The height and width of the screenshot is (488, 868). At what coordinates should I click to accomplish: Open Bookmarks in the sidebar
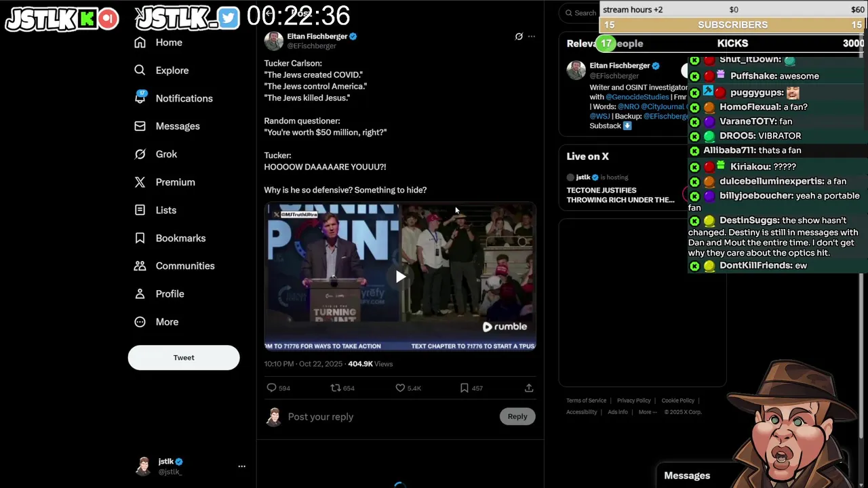[x=170, y=238]
